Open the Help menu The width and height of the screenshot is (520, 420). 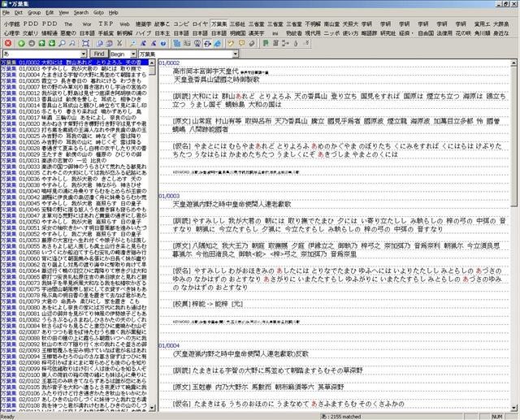(x=114, y=13)
